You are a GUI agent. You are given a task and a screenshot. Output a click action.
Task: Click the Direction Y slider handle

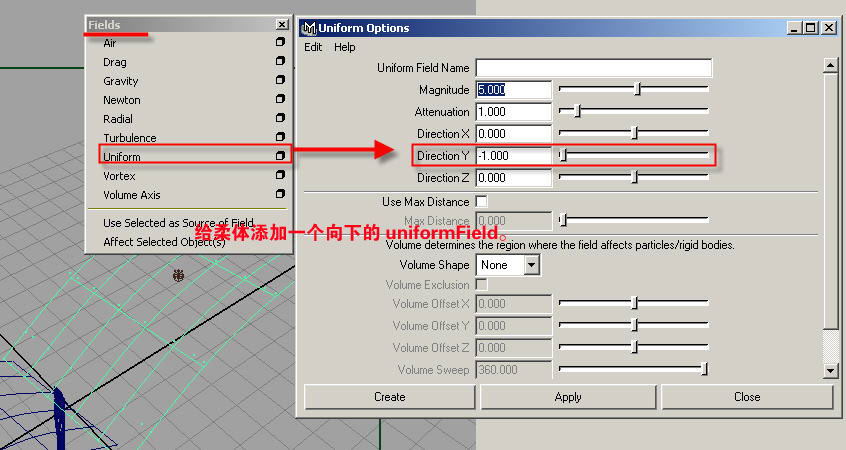(x=563, y=155)
